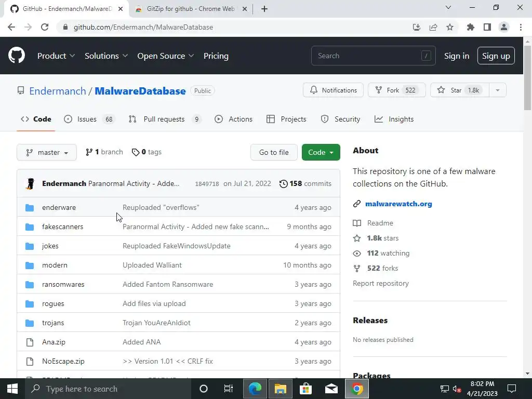Click the Windows taskbar search box
This screenshot has height=399, width=532.
pos(108,389)
